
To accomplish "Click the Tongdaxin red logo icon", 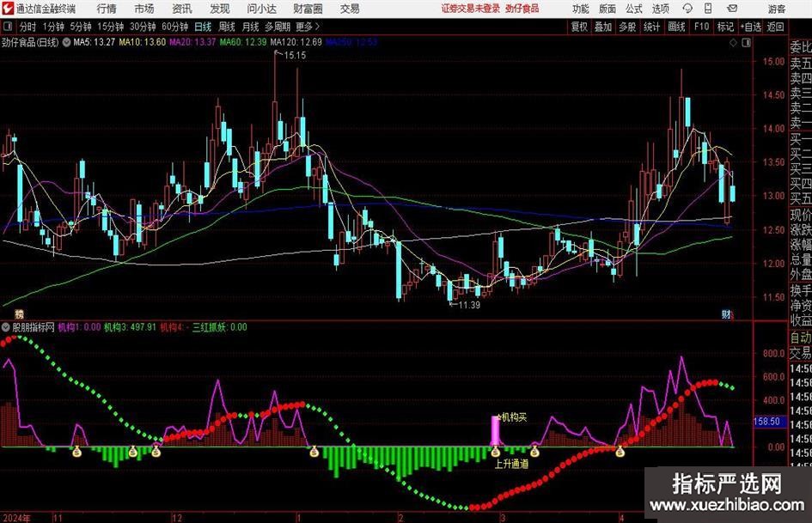I will (7, 9).
